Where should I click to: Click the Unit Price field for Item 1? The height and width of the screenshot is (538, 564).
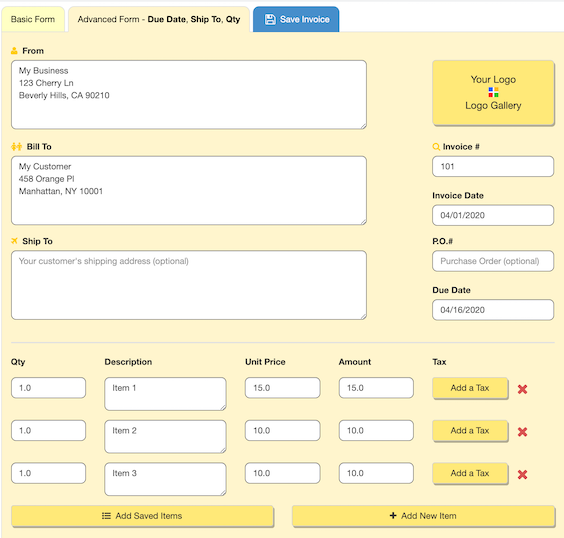(282, 388)
